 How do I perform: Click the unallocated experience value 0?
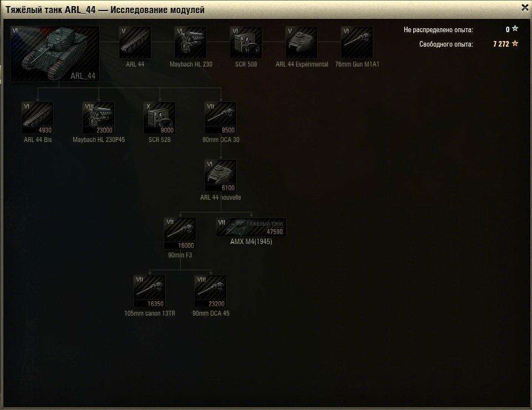[508, 29]
